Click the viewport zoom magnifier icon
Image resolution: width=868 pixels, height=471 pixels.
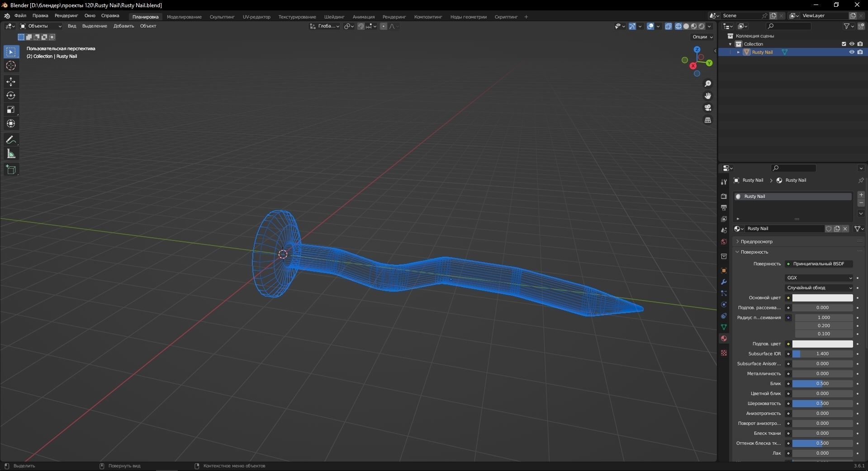point(708,84)
